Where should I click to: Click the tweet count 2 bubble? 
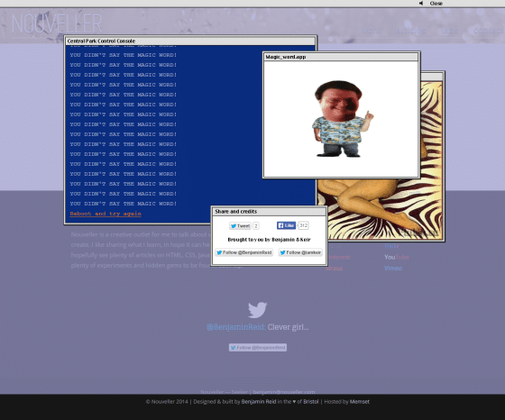coord(256,226)
